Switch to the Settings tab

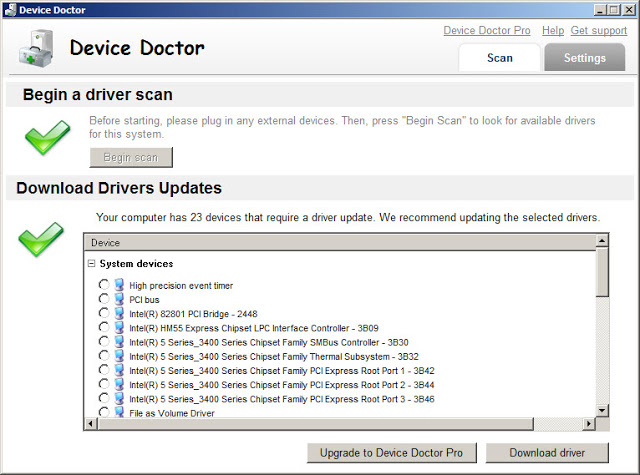[584, 58]
